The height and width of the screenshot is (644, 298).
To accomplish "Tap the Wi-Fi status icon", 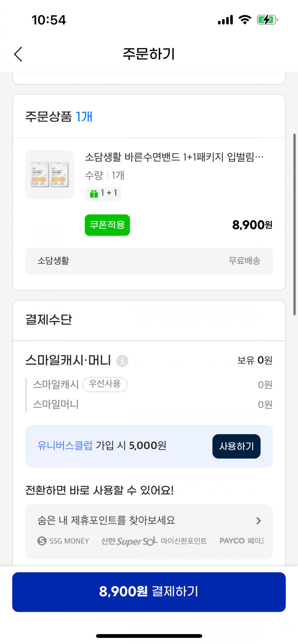I will coord(244,20).
